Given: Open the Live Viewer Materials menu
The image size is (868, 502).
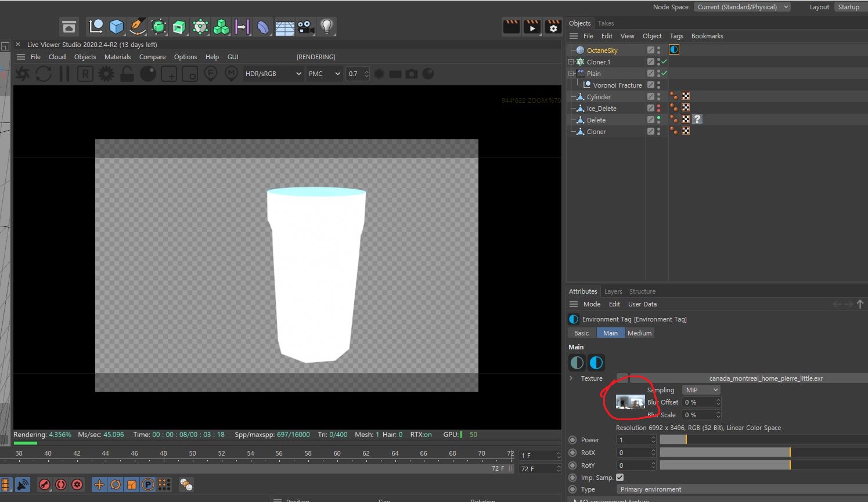Looking at the screenshot, I should point(118,57).
